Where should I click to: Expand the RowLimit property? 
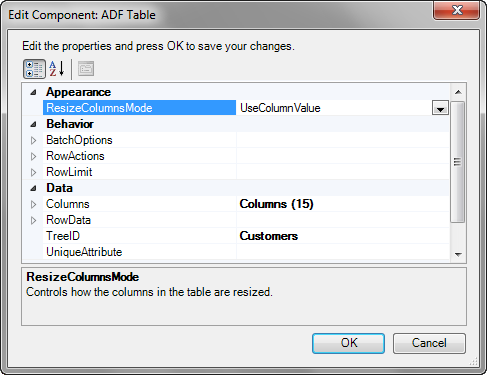click(33, 172)
